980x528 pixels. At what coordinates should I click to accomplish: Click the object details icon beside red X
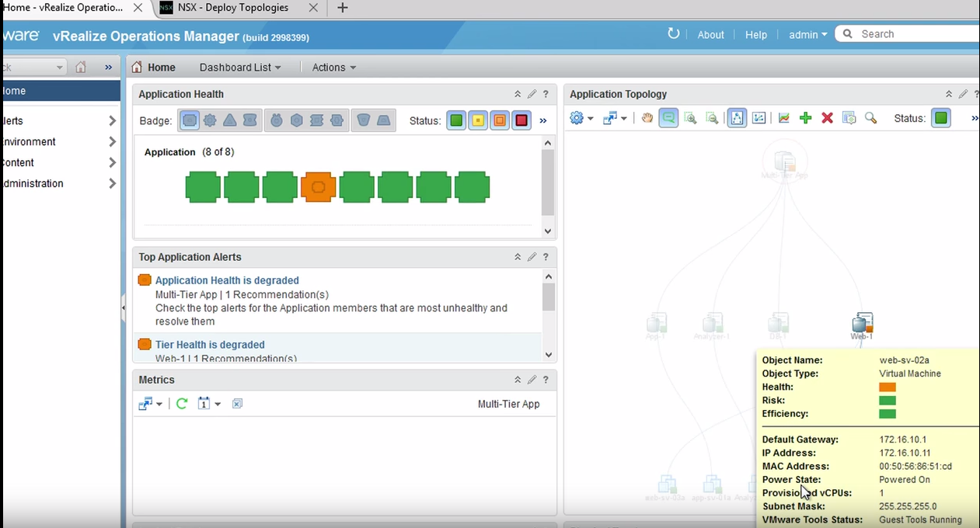pos(849,118)
